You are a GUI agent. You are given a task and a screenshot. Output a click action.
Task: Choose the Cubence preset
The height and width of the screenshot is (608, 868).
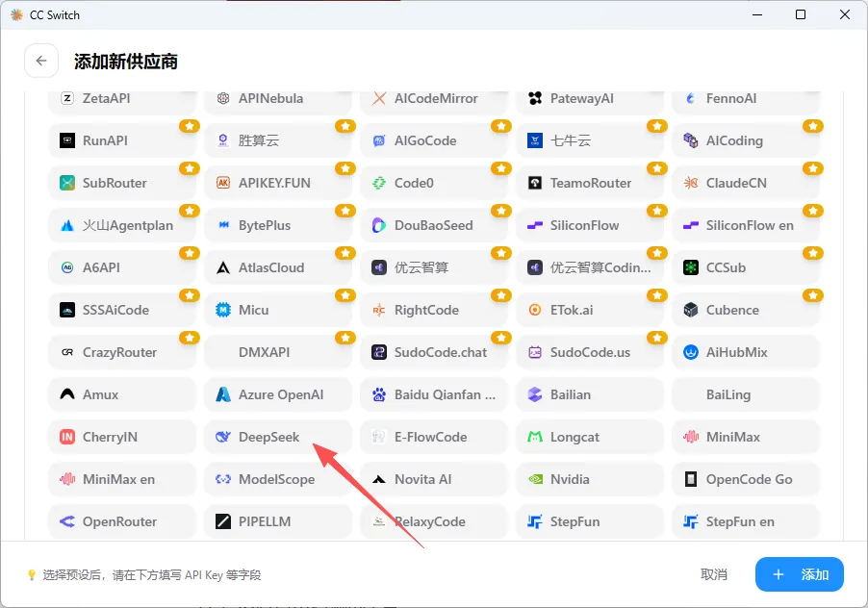pyautogui.click(x=746, y=310)
